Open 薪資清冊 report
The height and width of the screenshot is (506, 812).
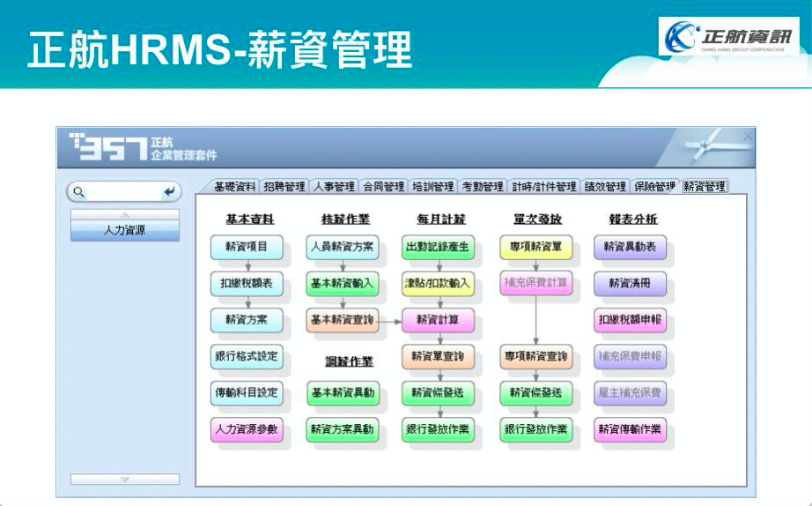pos(630,284)
